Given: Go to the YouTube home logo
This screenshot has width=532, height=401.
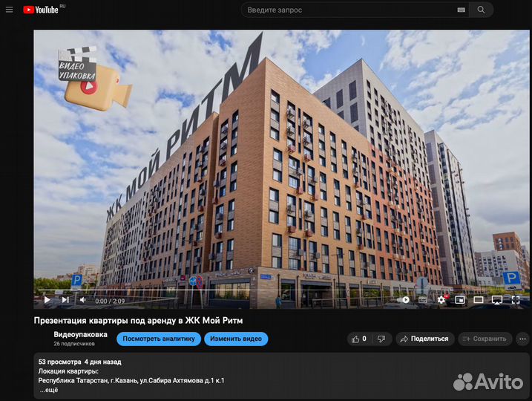Looking at the screenshot, I should [x=44, y=10].
